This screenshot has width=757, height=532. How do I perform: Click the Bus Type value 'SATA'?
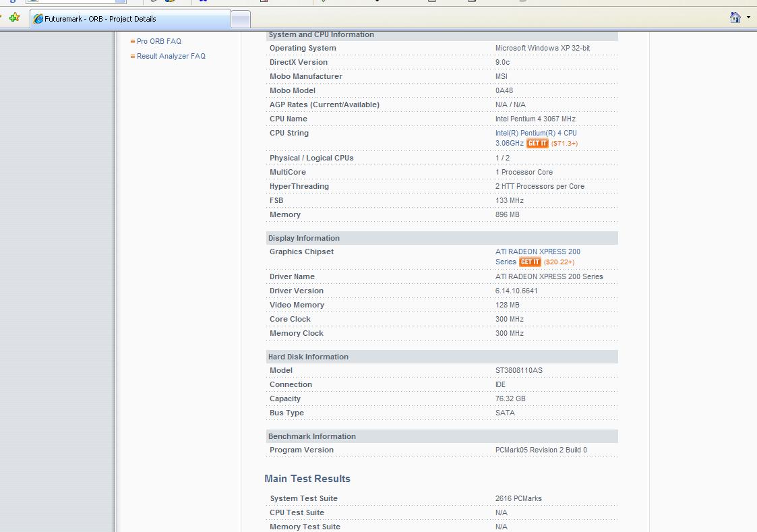point(505,413)
